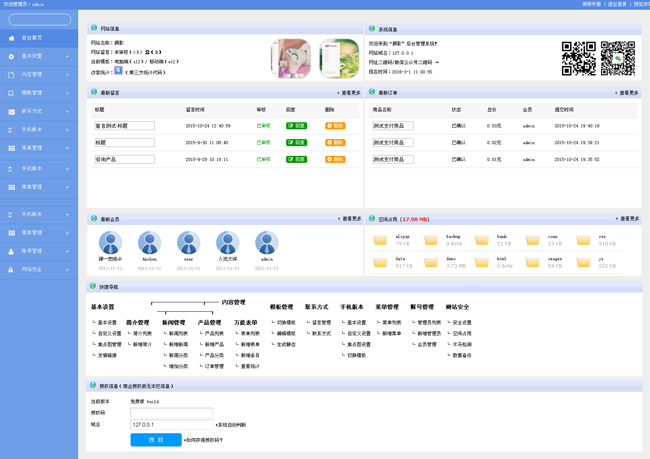Click orange 删除 button for 咨询产品 row
Image resolution: width=650 pixels, height=459 pixels.
(x=335, y=159)
